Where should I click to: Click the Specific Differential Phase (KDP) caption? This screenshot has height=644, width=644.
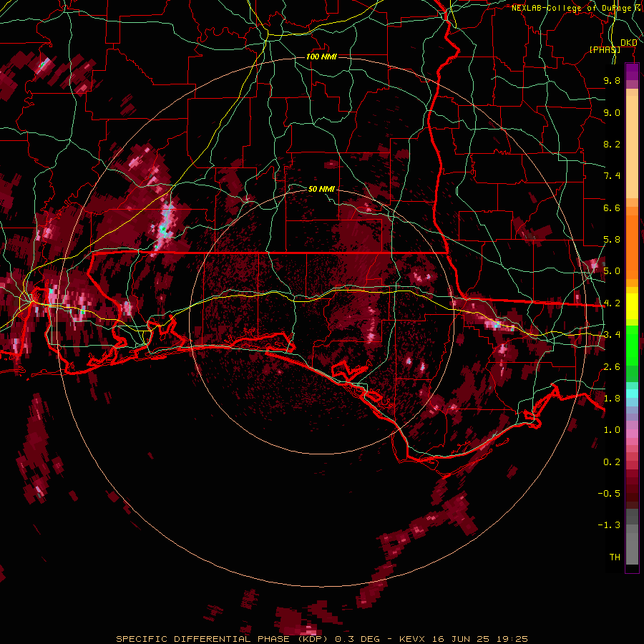pos(223,639)
